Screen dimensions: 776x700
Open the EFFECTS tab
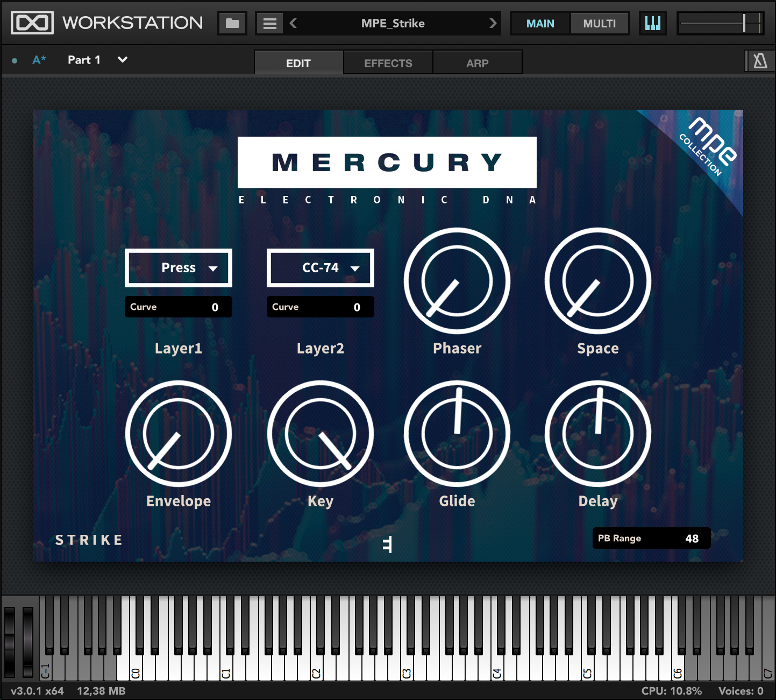[x=388, y=63]
